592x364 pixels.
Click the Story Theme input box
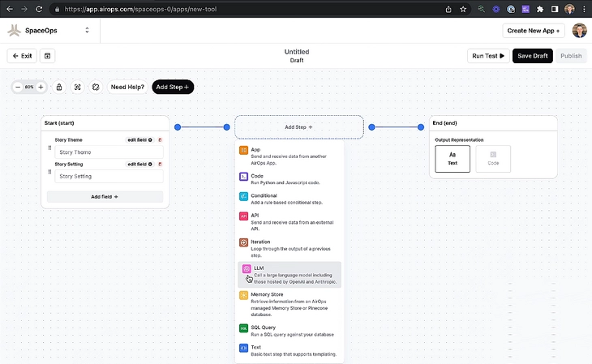[109, 152]
